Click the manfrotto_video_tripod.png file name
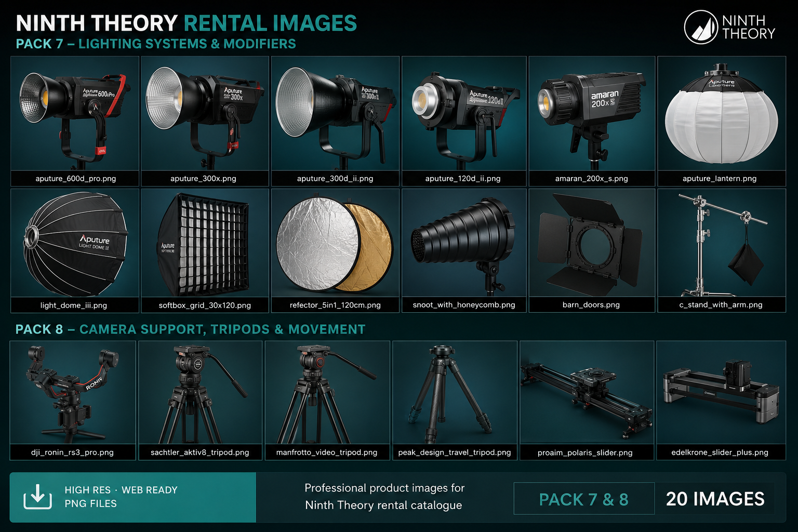This screenshot has width=798, height=532. (x=327, y=453)
